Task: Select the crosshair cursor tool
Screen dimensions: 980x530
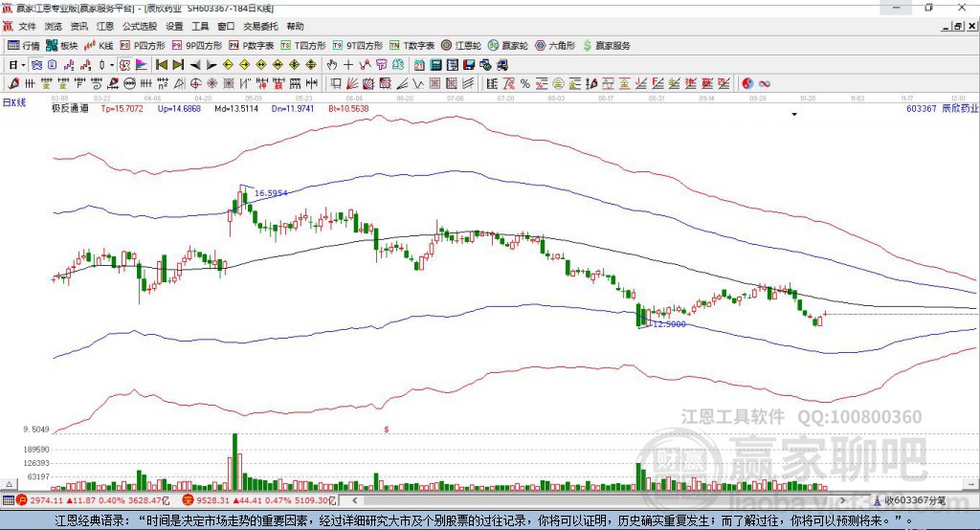Action: click(x=348, y=65)
